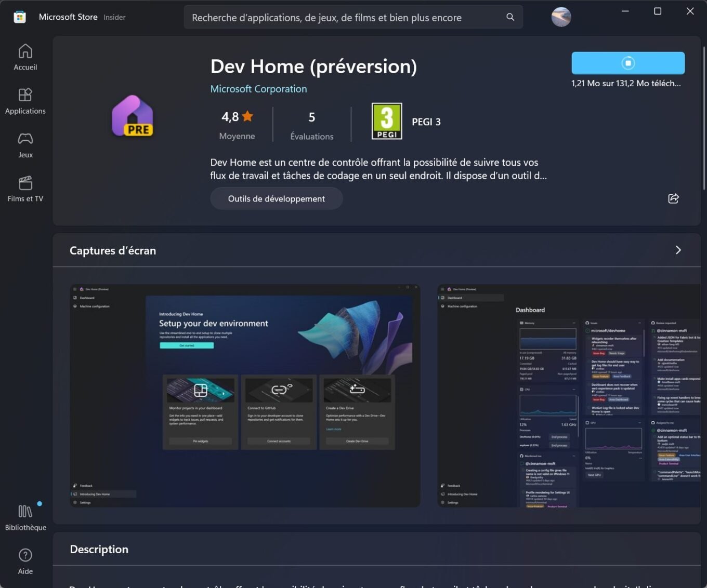Click the search magnifier icon

pyautogui.click(x=510, y=17)
